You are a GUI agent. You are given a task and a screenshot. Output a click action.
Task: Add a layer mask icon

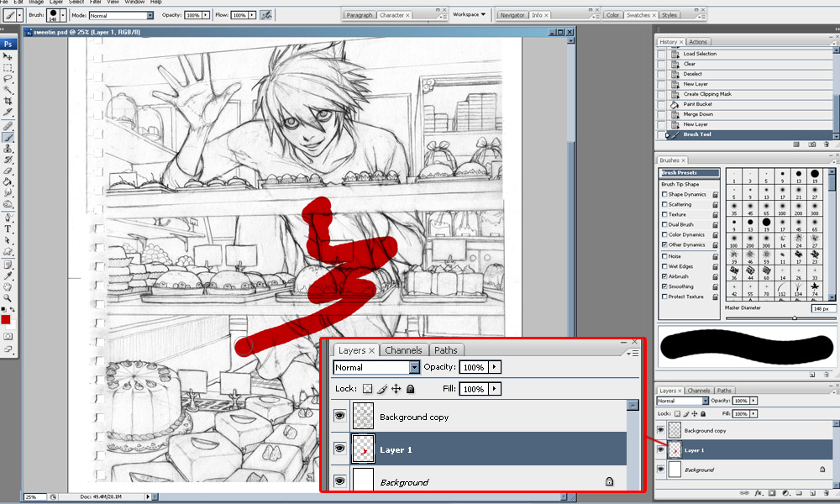772,493
